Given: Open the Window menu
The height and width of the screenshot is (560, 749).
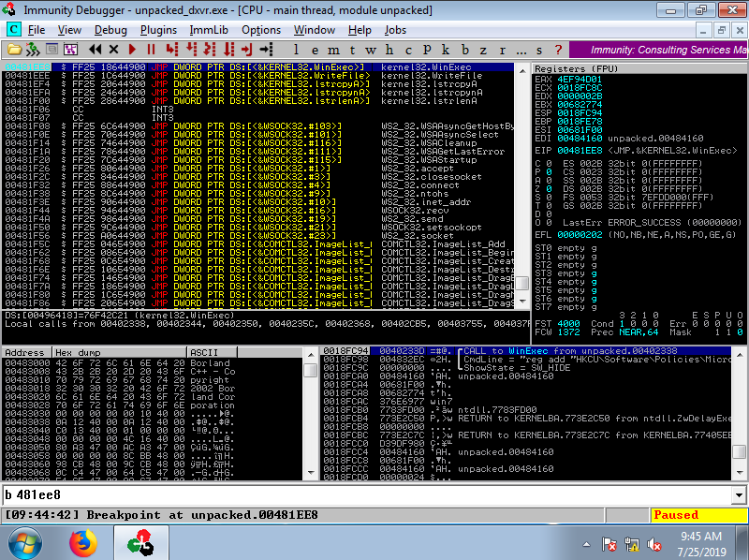Looking at the screenshot, I should pos(315,30).
